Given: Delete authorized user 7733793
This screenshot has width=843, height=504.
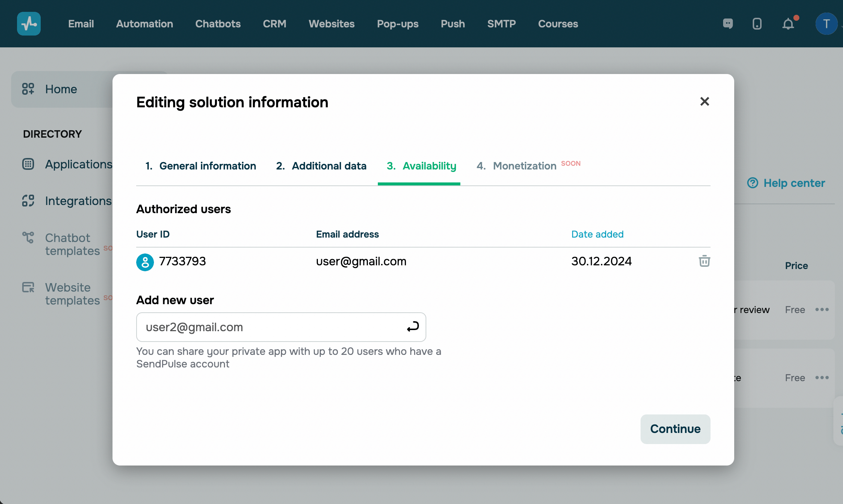Looking at the screenshot, I should pos(704,261).
